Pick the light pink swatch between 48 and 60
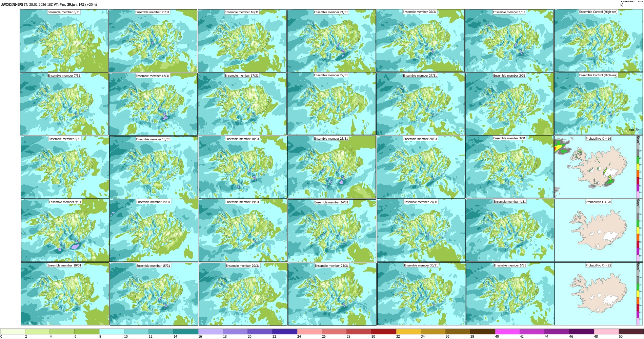The height and width of the screenshot is (339, 644). pos(606,332)
